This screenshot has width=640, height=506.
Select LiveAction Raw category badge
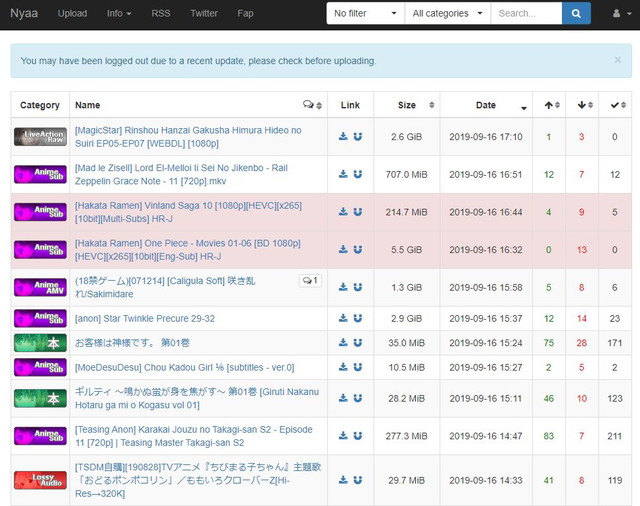[40, 136]
